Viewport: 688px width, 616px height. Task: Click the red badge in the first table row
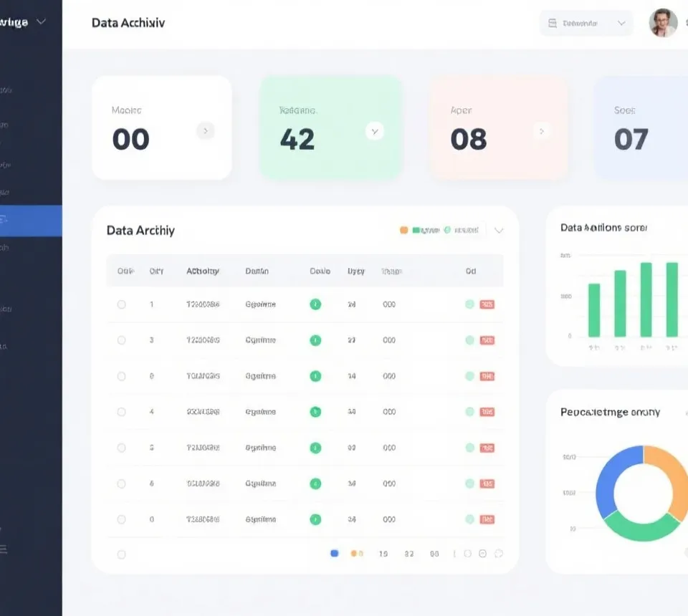(x=487, y=304)
